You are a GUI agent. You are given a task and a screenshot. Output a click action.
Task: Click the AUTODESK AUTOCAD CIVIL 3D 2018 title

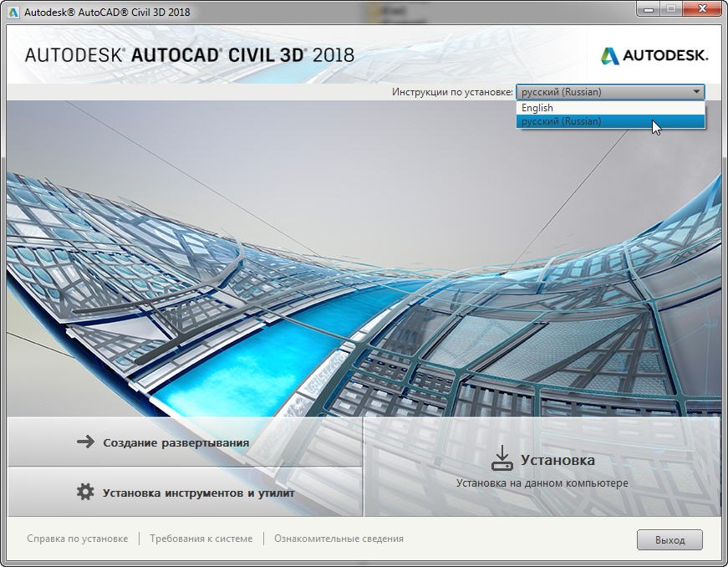[x=190, y=55]
